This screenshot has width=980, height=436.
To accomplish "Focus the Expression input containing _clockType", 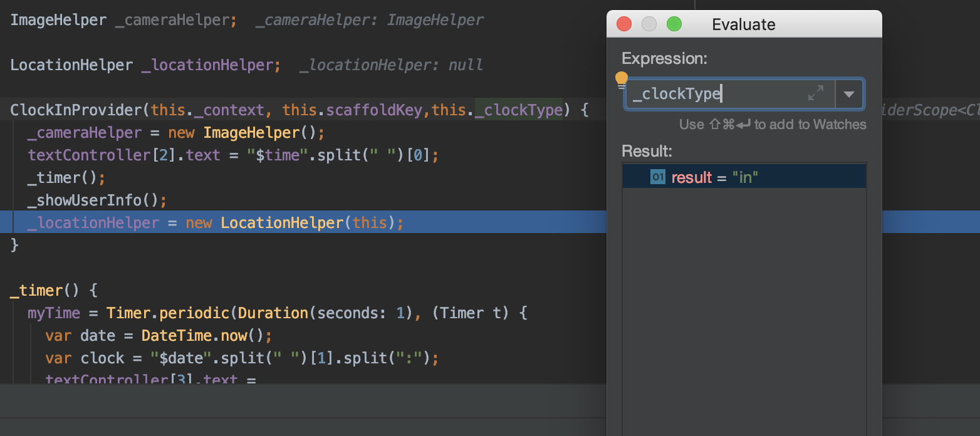I will tap(714, 94).
